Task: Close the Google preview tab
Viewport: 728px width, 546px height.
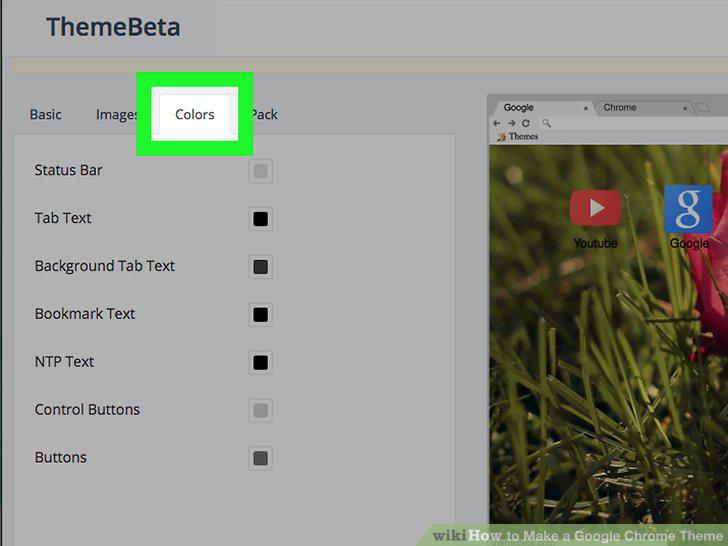Action: coord(586,108)
